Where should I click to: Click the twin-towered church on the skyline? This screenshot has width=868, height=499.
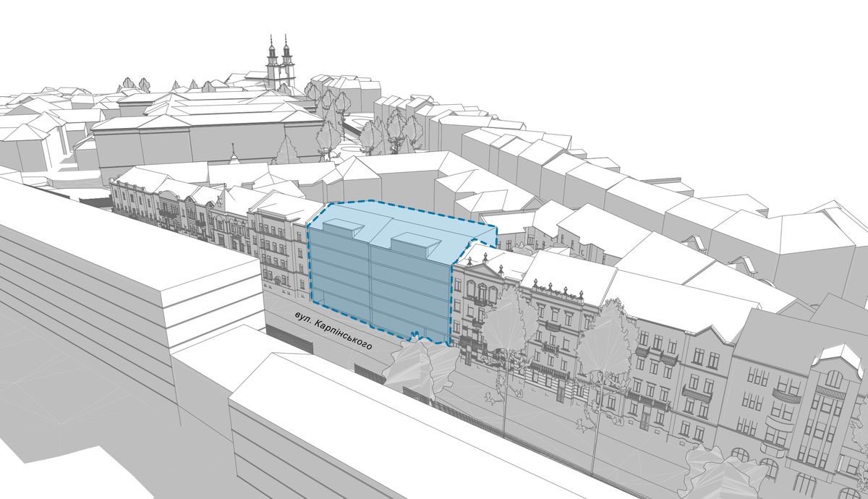[281, 64]
